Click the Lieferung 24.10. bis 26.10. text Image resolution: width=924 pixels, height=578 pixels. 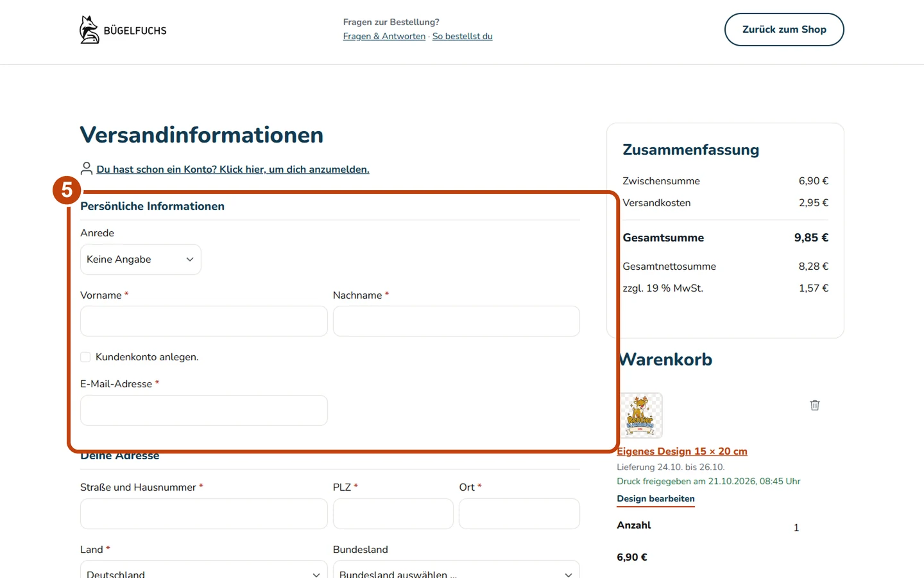[x=671, y=467]
